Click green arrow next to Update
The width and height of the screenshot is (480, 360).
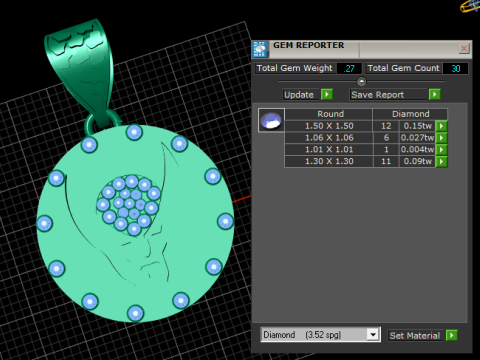pyautogui.click(x=327, y=94)
